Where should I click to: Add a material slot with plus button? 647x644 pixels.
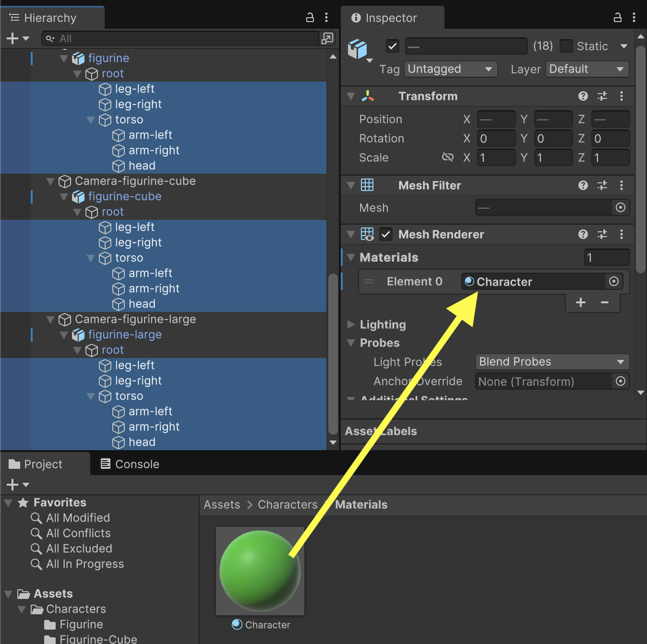(x=580, y=302)
